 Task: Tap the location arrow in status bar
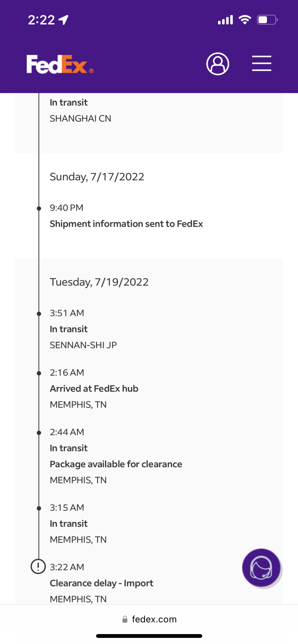pos(64,20)
